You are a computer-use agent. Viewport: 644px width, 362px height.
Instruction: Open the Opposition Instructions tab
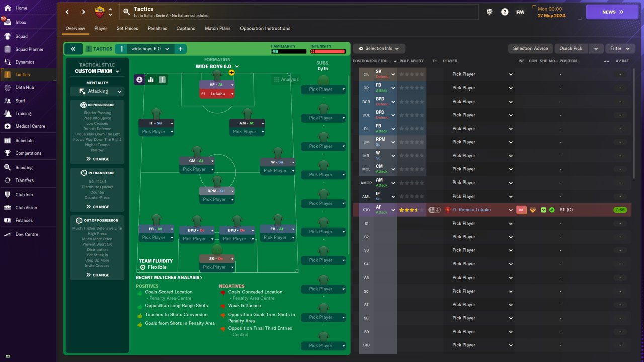click(x=265, y=28)
